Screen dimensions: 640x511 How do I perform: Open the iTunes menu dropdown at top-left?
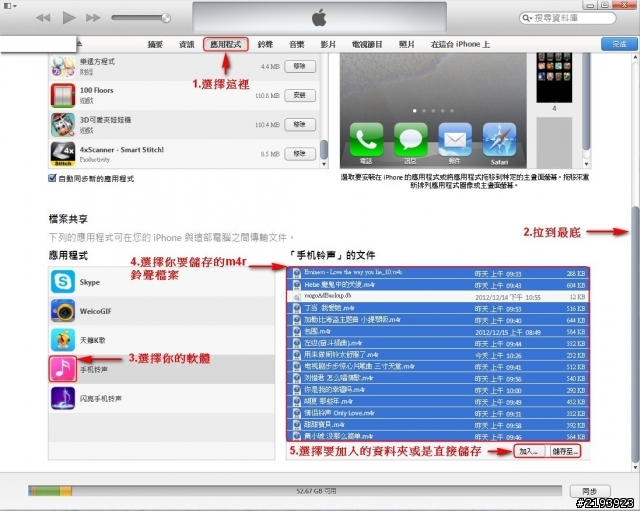[10, 6]
